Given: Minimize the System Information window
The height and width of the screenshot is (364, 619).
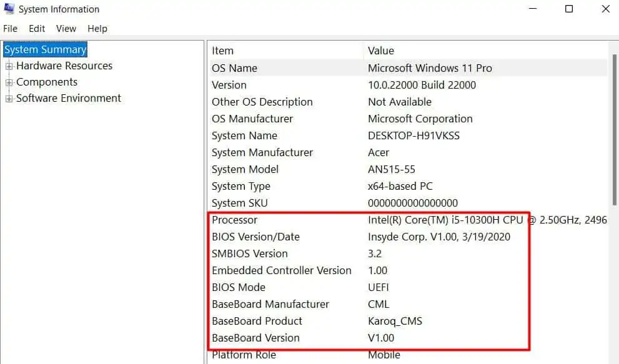Looking at the screenshot, I should 533,9.
